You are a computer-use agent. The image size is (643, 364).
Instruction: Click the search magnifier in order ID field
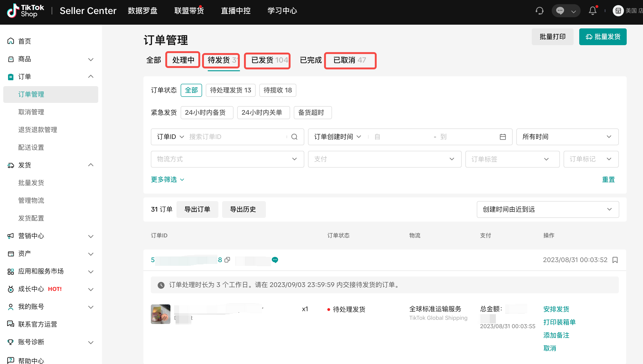point(294,137)
